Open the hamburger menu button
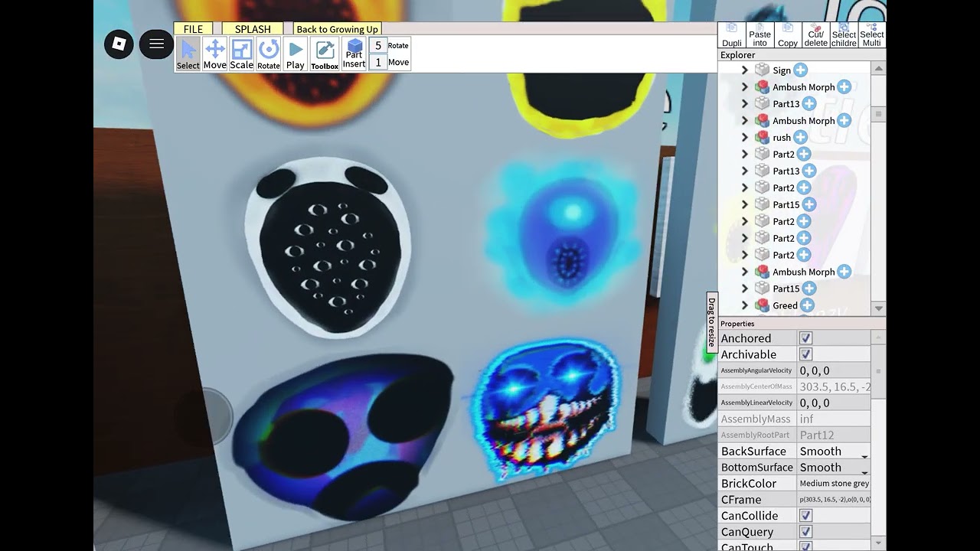This screenshot has height=551, width=980. click(156, 44)
